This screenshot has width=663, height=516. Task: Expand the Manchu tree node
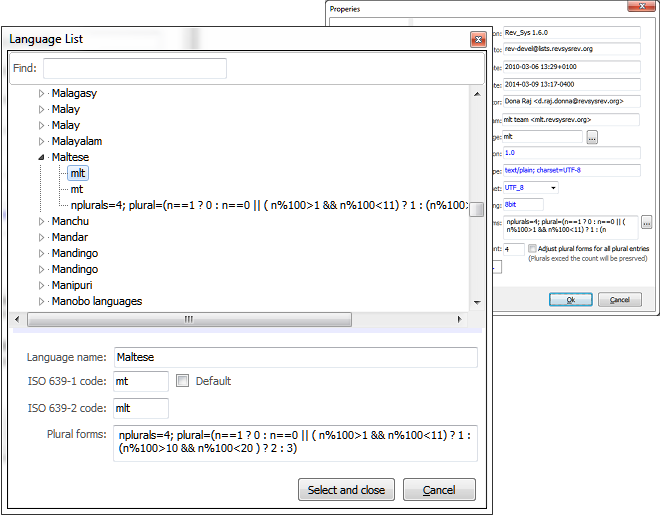41,222
